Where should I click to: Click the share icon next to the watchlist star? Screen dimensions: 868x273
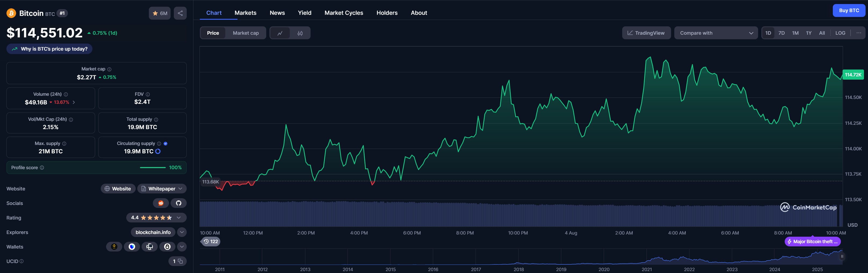pyautogui.click(x=180, y=13)
